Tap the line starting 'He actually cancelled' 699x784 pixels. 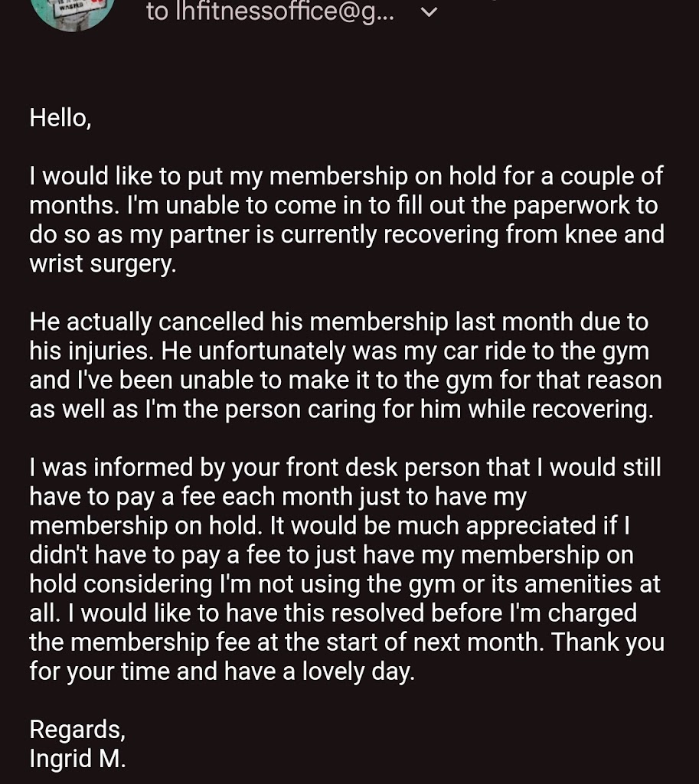tap(338, 322)
